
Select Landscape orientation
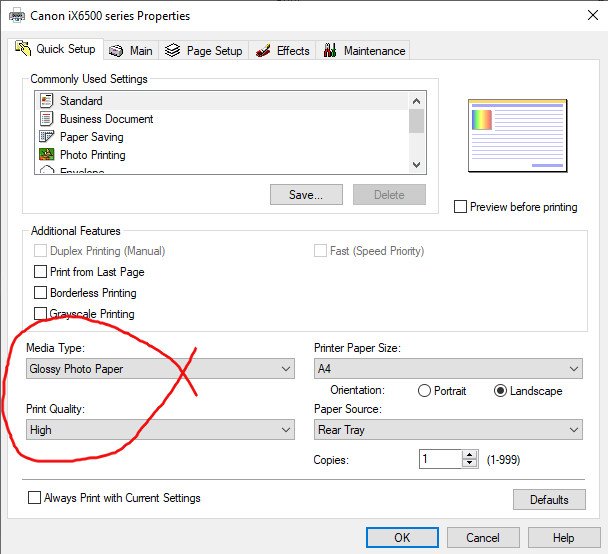pos(500,390)
